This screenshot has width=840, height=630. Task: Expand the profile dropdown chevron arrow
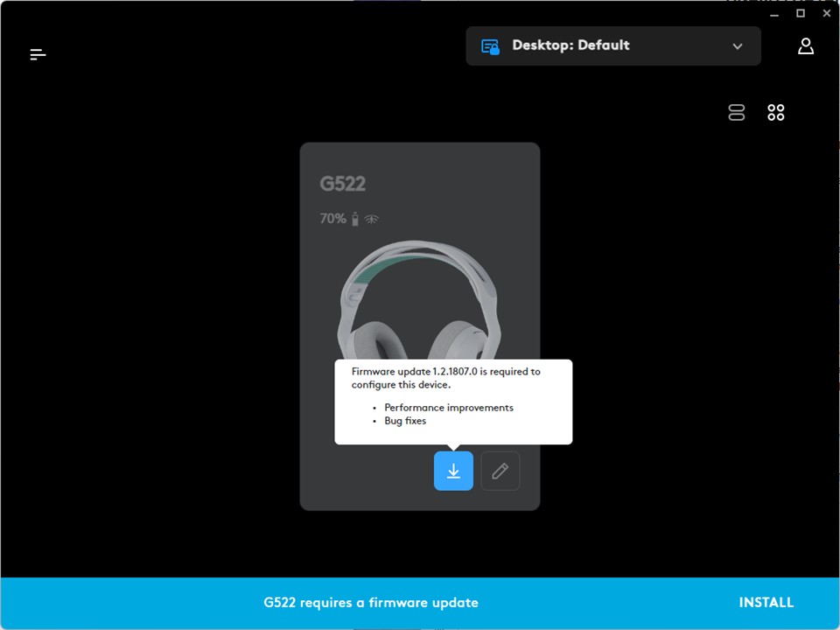click(738, 46)
